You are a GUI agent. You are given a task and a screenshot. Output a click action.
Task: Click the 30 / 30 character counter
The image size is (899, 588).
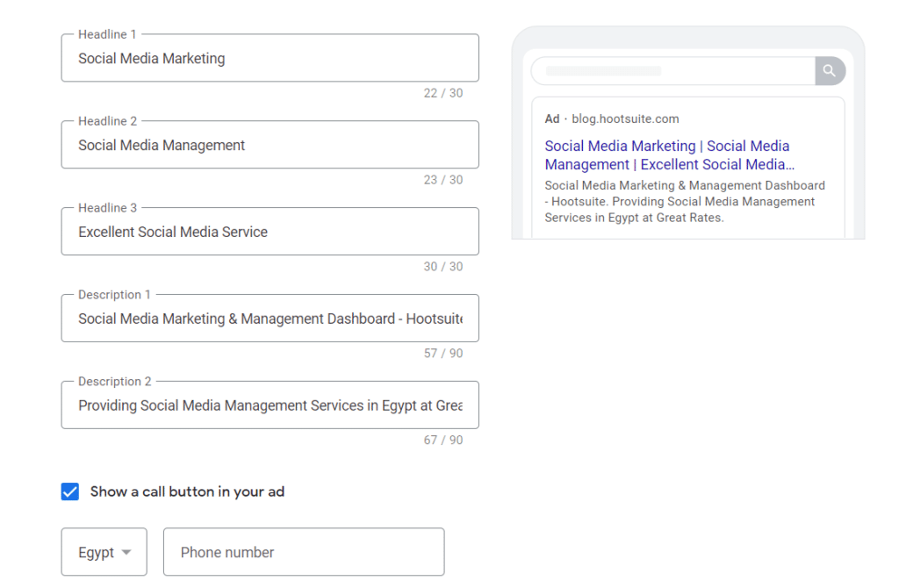click(x=443, y=267)
